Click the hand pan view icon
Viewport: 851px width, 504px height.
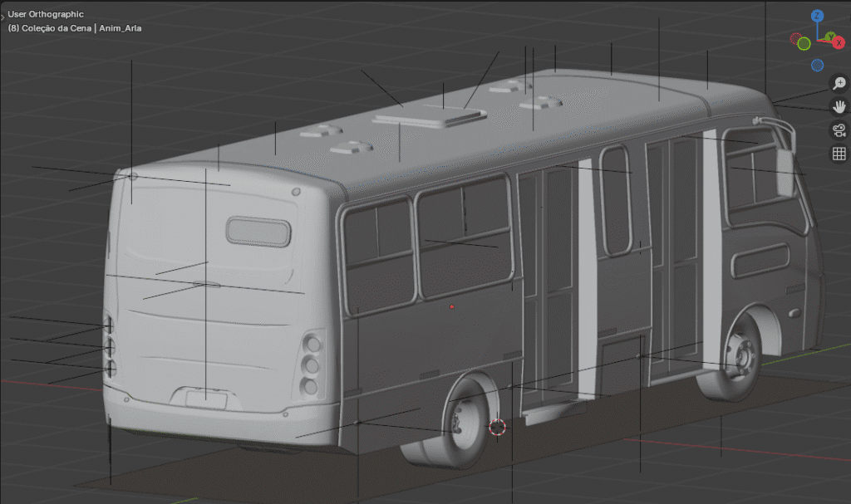click(839, 106)
